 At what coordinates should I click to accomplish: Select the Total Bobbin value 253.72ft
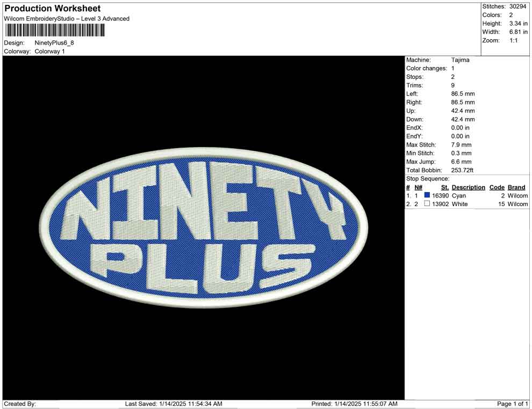[463, 170]
